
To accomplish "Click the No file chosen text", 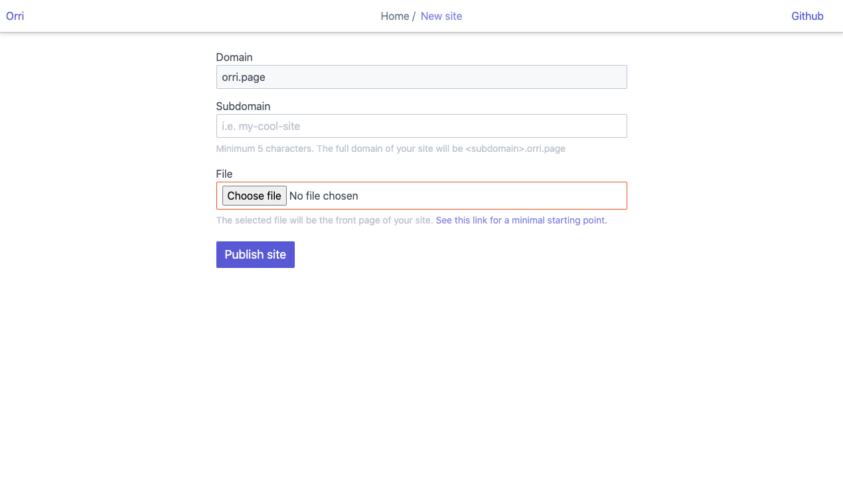I will [324, 196].
